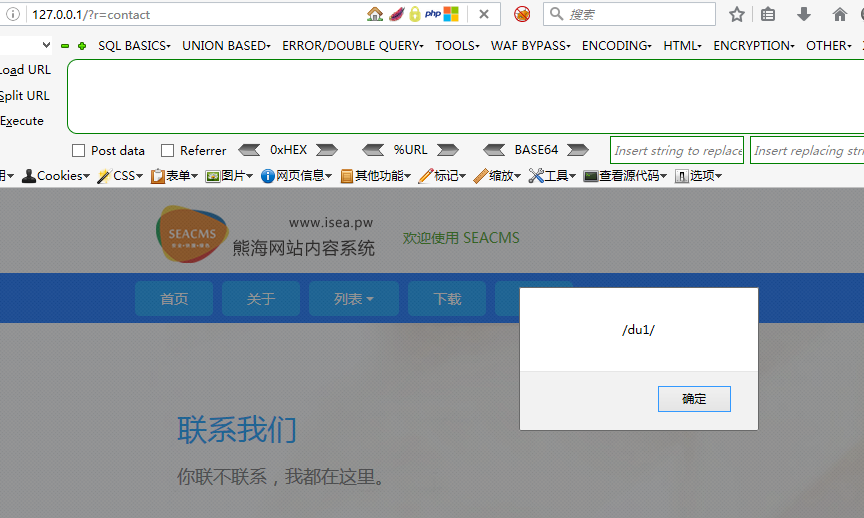Open WAF BYPASS dropdown menu
Image resolution: width=864 pixels, height=518 pixels.
coord(531,46)
